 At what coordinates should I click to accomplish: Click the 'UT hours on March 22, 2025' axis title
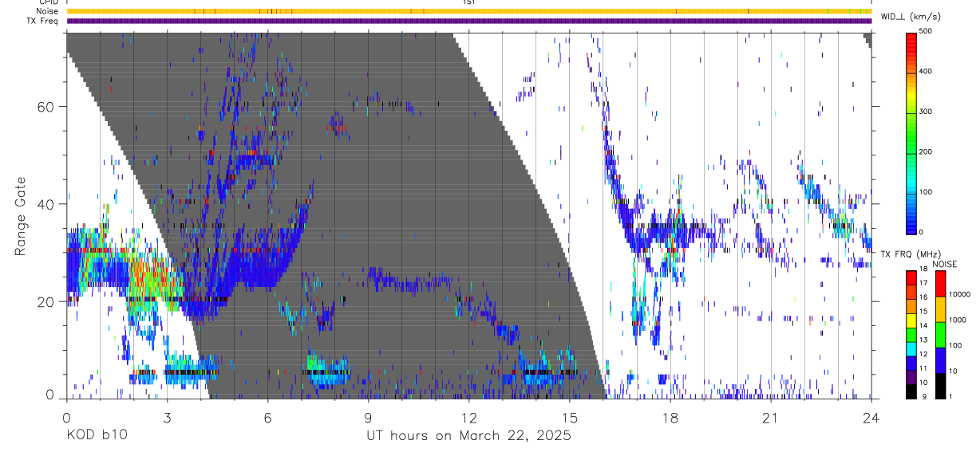tap(469, 436)
